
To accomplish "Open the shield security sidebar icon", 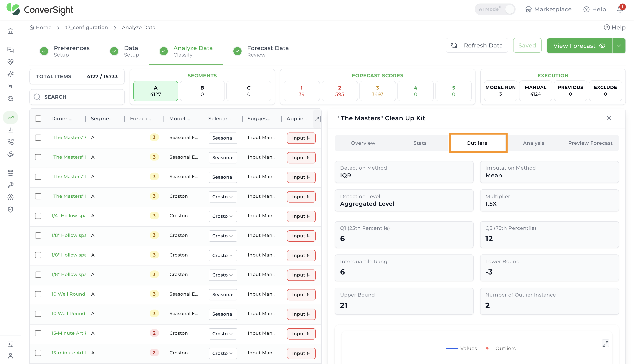I will click(11, 209).
